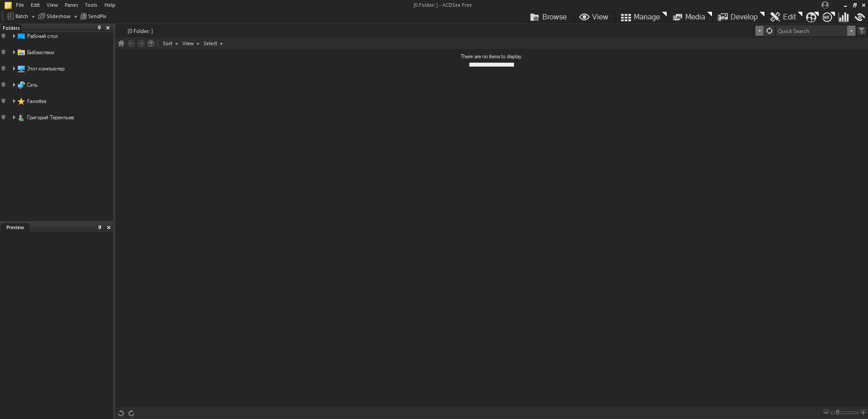
Task: Open the Dashboard bar chart icon
Action: click(844, 17)
